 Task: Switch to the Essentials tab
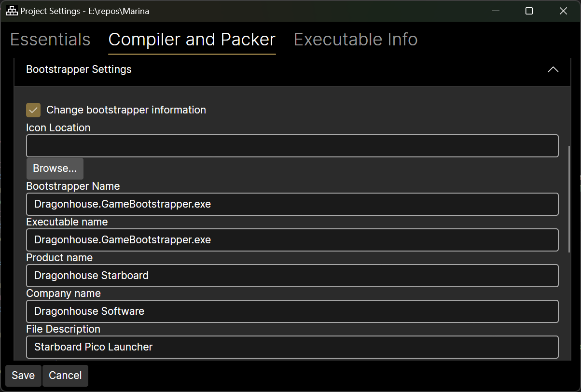click(x=50, y=40)
